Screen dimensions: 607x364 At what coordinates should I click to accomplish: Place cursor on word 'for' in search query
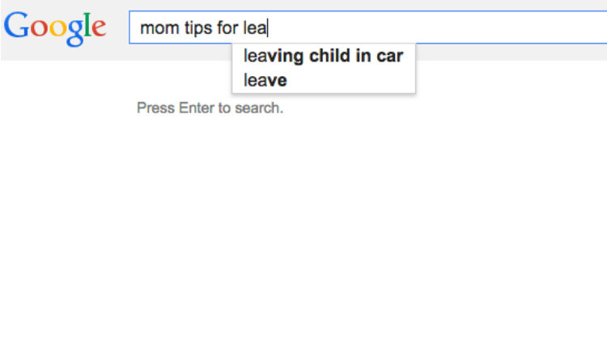coord(227,28)
